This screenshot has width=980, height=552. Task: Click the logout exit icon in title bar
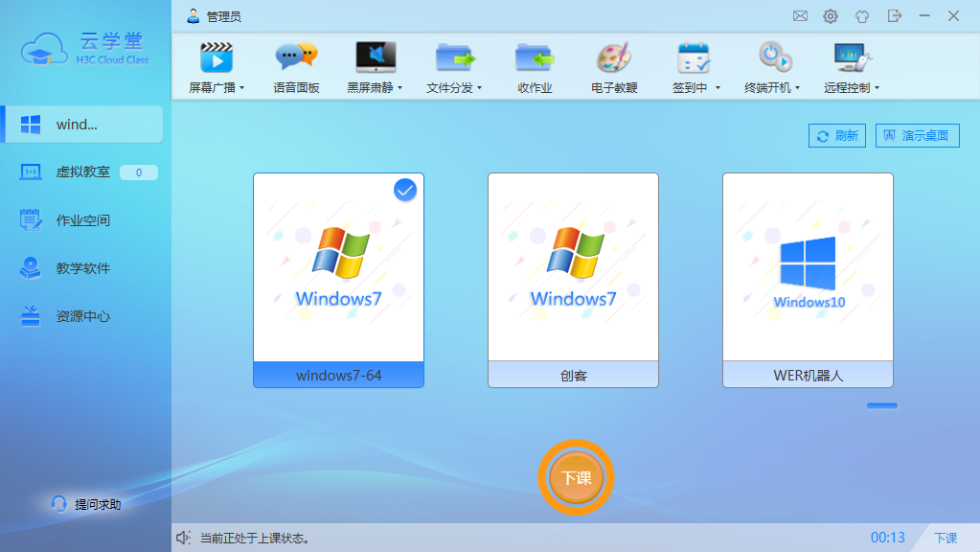[x=895, y=16]
